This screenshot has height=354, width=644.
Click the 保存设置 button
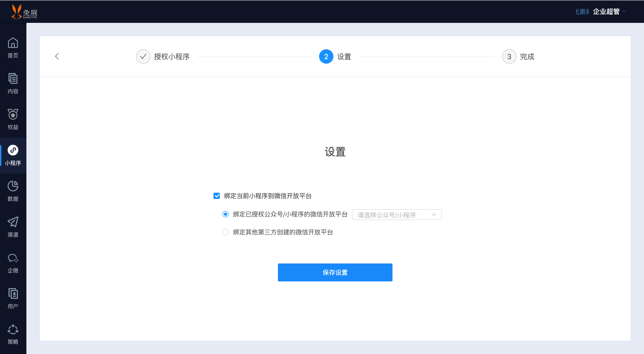pos(335,272)
